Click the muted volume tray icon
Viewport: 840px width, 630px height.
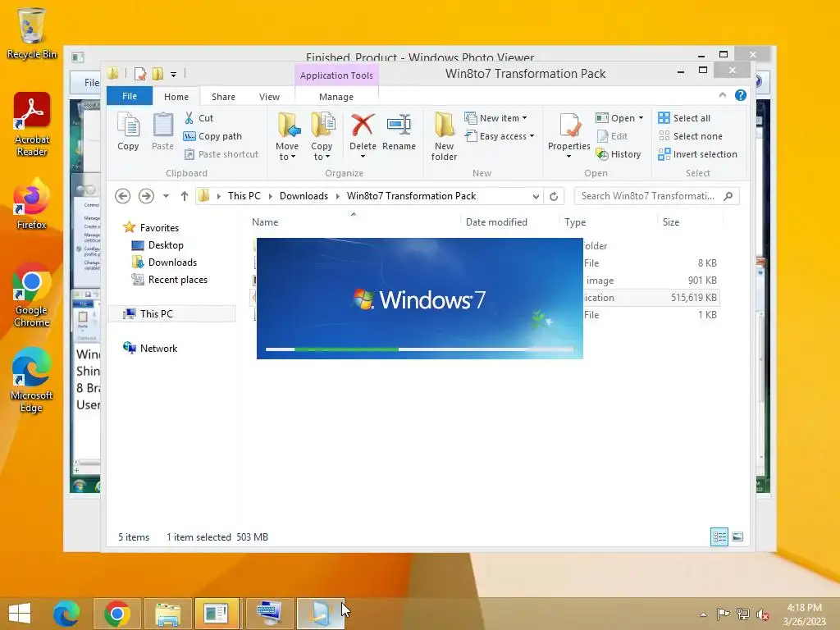[763, 614]
